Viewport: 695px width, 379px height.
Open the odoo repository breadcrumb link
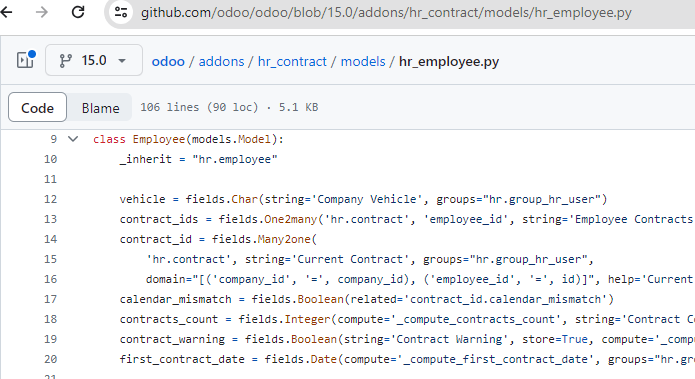coord(168,61)
